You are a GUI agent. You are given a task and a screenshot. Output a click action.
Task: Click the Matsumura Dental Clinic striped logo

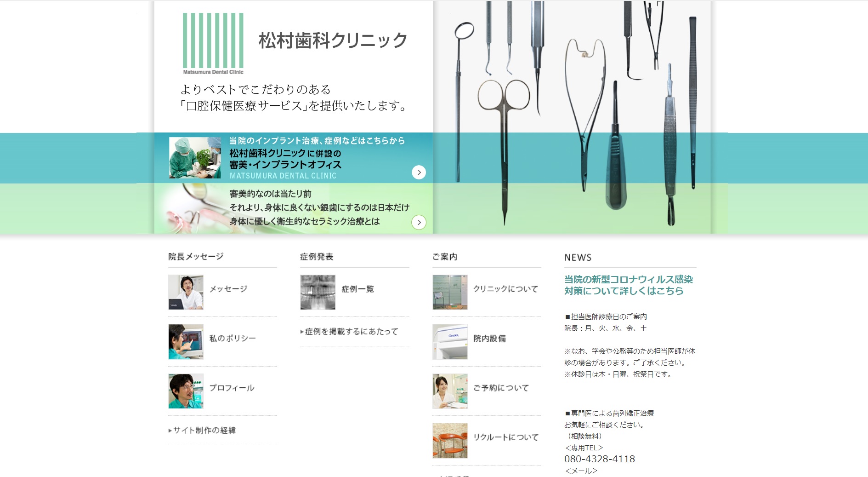(213, 44)
